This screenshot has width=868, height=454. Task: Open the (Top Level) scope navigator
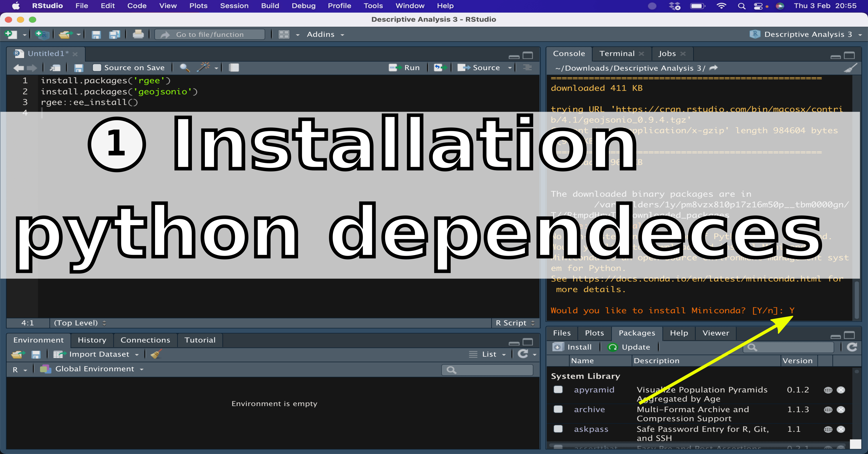click(80, 323)
